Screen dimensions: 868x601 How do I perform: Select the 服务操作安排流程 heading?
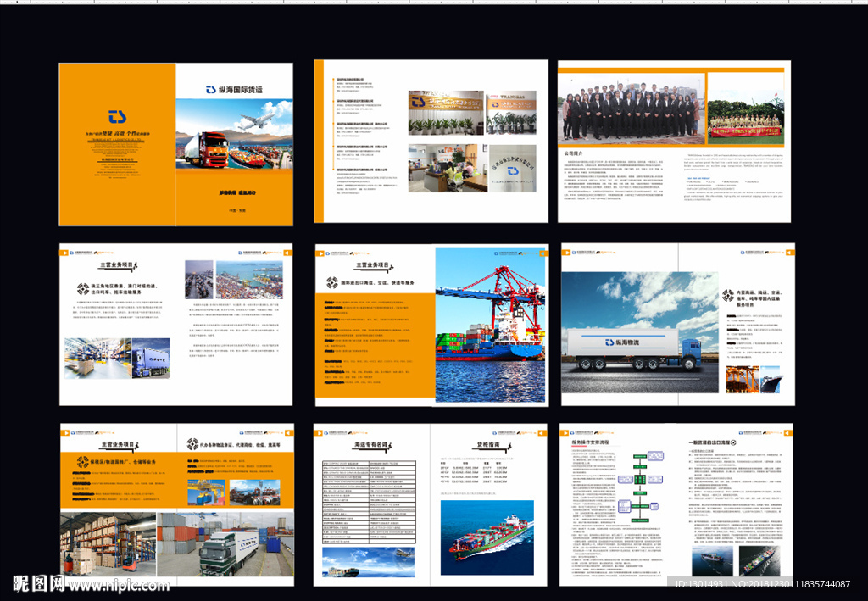click(590, 442)
